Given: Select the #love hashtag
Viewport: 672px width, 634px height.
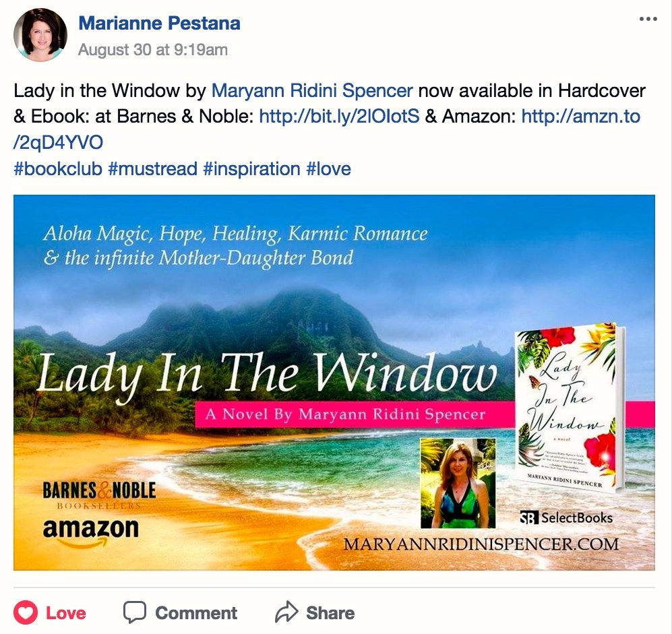Looking at the screenshot, I should (x=328, y=169).
